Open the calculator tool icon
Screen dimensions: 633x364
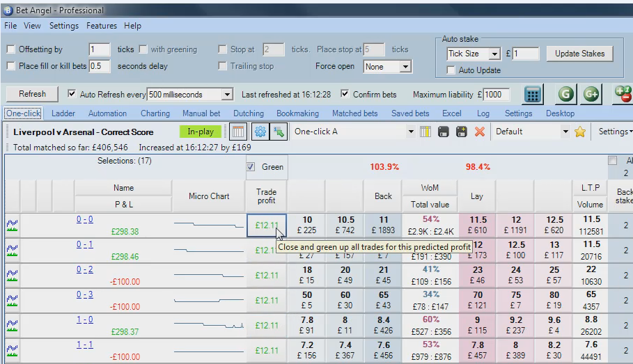tap(533, 95)
